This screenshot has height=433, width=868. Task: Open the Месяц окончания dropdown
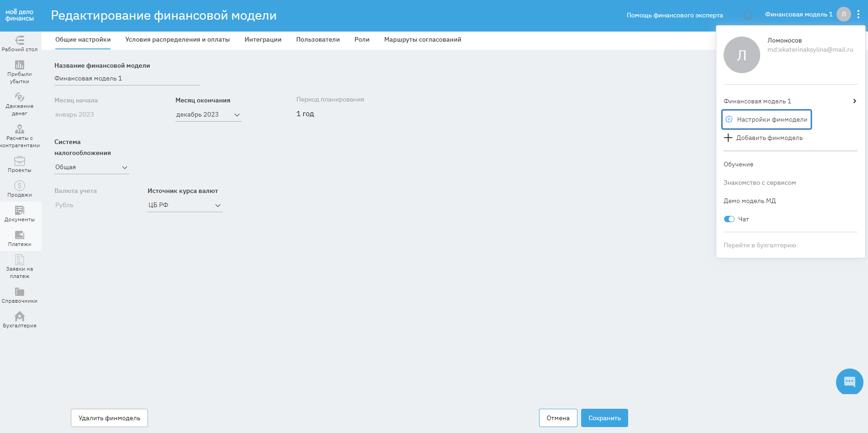click(x=208, y=115)
